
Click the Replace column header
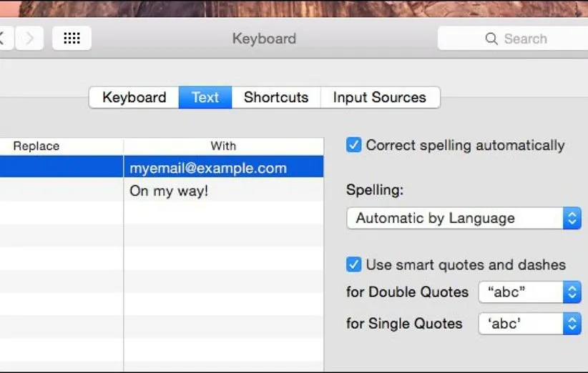[x=36, y=146]
